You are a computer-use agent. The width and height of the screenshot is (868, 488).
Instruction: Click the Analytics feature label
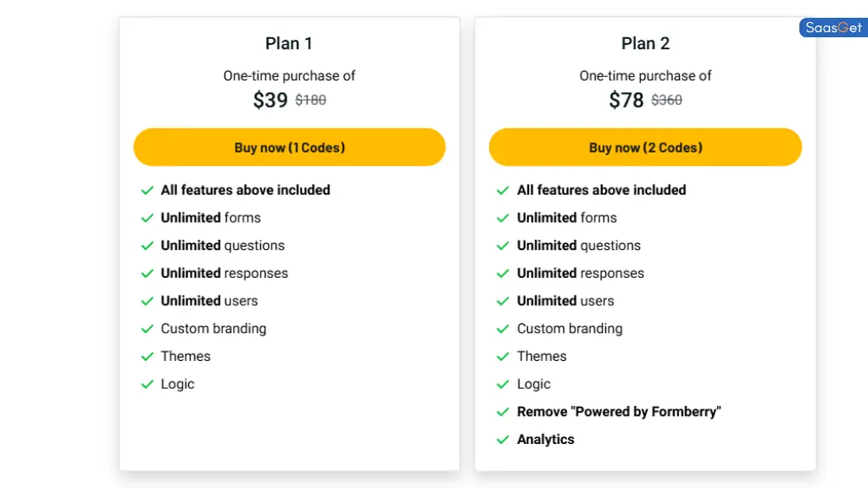click(x=546, y=440)
